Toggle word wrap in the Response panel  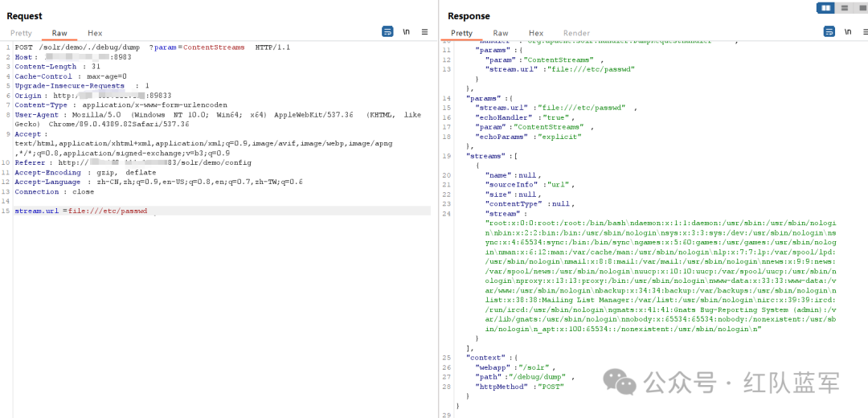point(829,31)
